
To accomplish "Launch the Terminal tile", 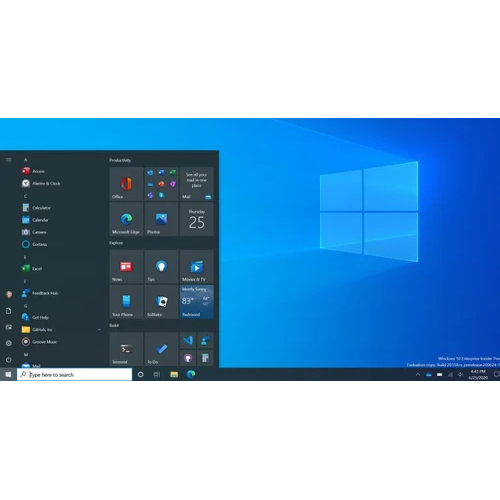I will [126, 349].
